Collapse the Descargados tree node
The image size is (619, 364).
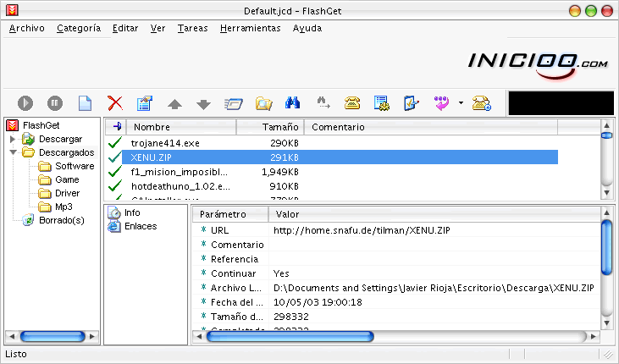point(13,152)
